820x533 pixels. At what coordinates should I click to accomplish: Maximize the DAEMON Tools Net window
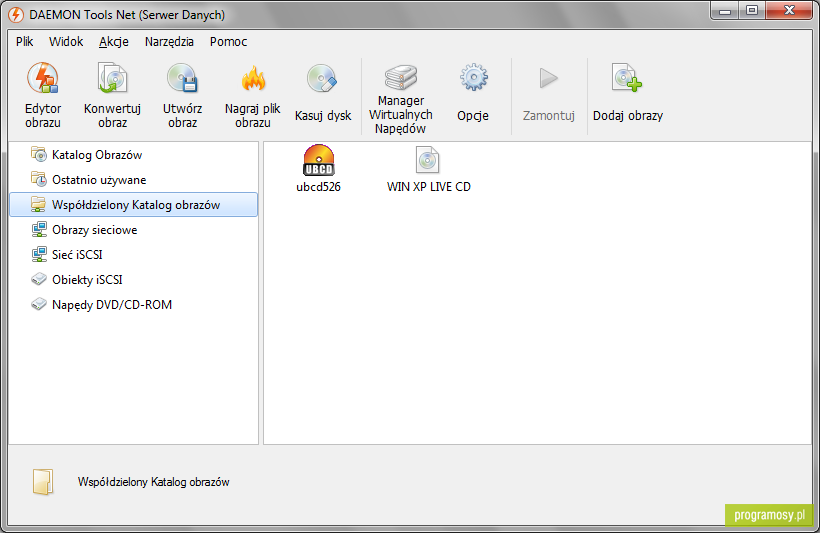click(752, 10)
